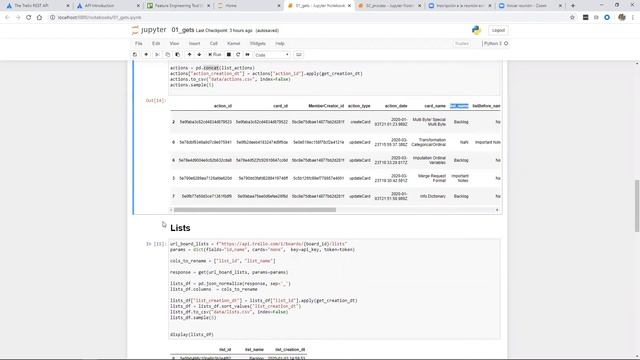Viewport: 640px width, 360px height.
Task: Click the Info Dictionary card name cell
Action: click(433, 196)
